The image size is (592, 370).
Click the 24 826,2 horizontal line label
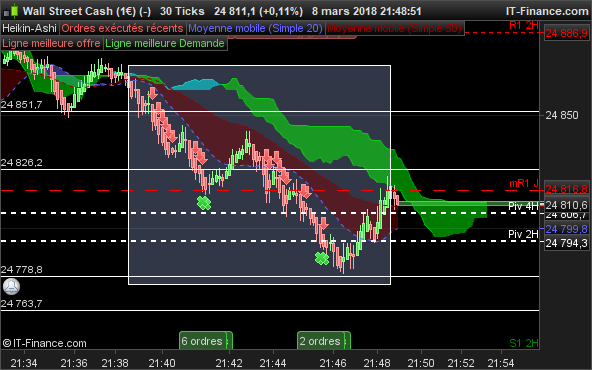click(x=22, y=163)
